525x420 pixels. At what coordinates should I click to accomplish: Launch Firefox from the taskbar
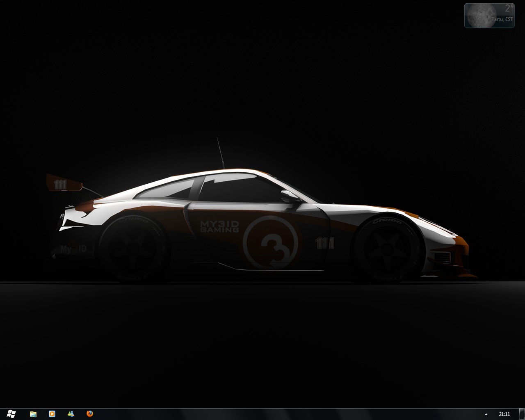pyautogui.click(x=90, y=414)
